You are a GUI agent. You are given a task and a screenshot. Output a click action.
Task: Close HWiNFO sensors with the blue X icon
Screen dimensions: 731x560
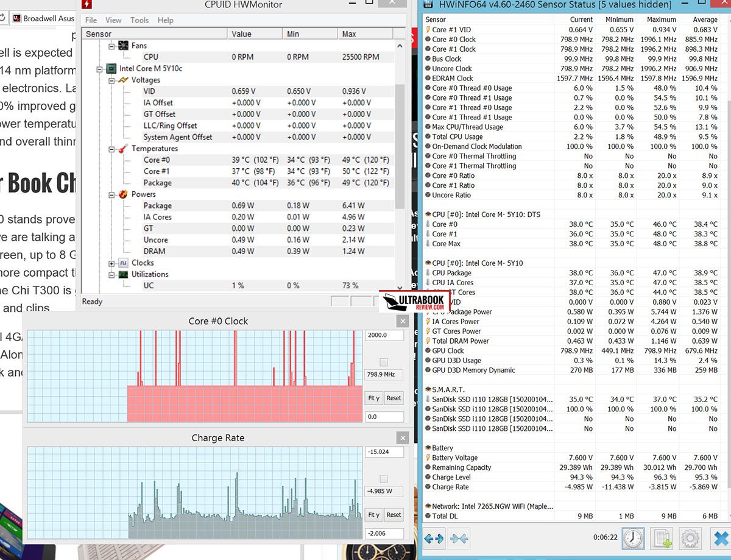pos(721,539)
